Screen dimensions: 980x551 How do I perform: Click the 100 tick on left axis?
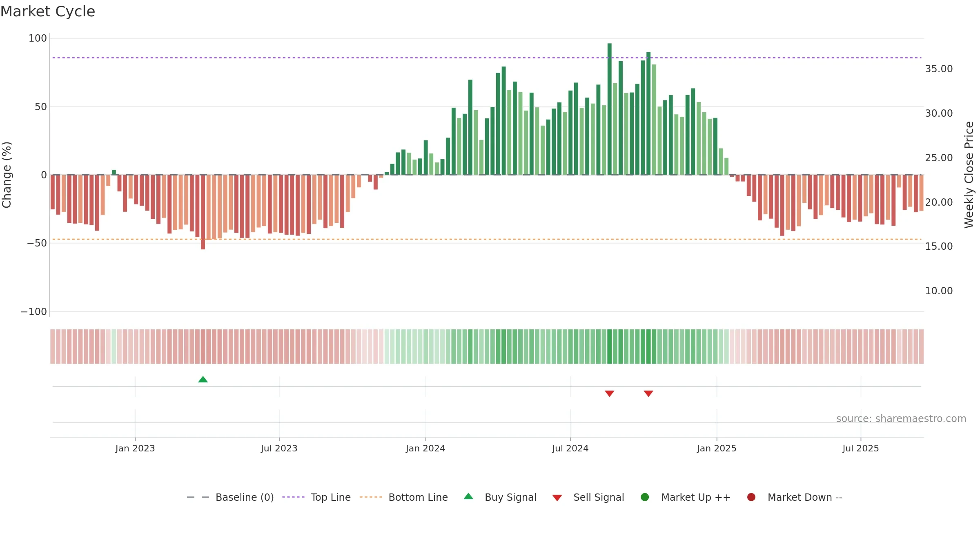click(x=38, y=38)
